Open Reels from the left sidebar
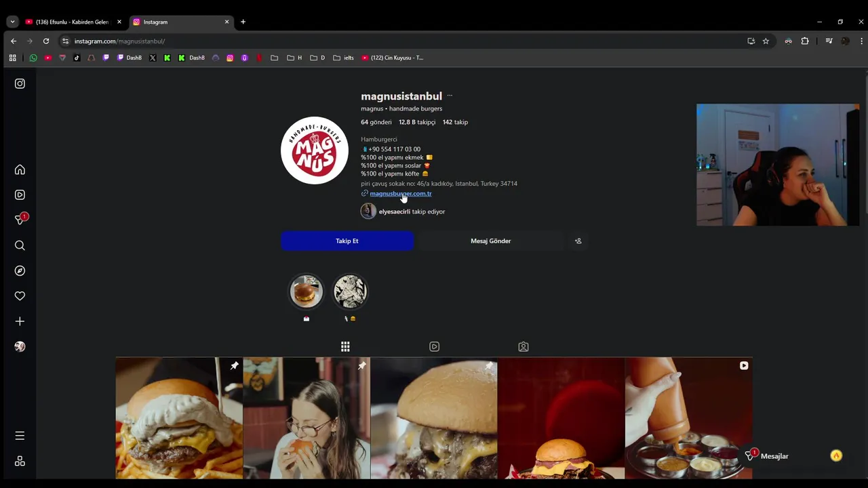 tap(20, 195)
